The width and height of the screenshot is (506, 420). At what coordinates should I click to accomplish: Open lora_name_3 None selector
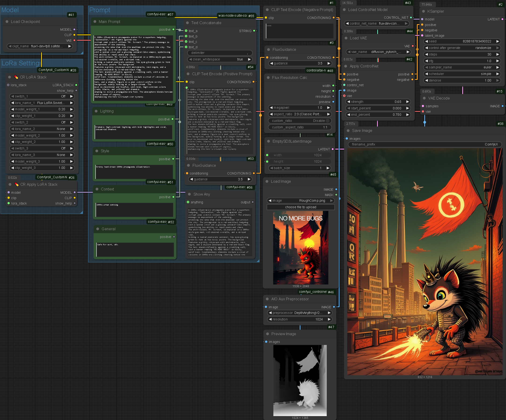pyautogui.click(x=42, y=155)
